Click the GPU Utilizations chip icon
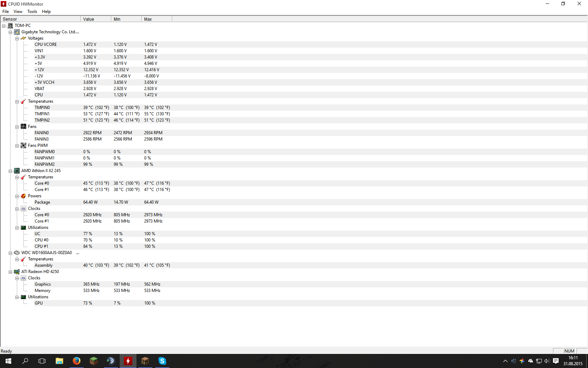The width and height of the screenshot is (588, 368). (x=23, y=297)
